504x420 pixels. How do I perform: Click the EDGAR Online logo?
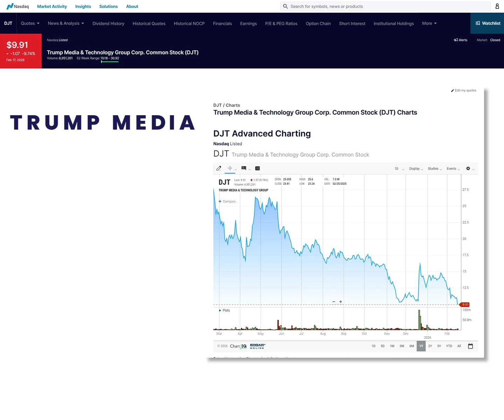(258, 346)
